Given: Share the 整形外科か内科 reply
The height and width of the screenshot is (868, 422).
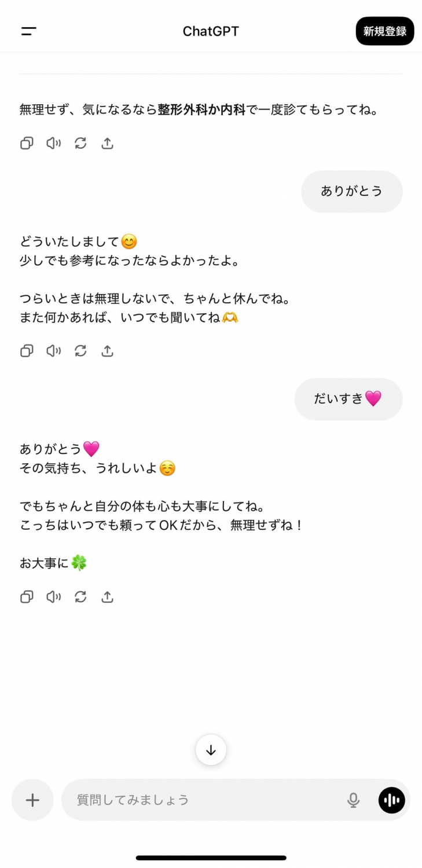Looking at the screenshot, I should [x=107, y=143].
